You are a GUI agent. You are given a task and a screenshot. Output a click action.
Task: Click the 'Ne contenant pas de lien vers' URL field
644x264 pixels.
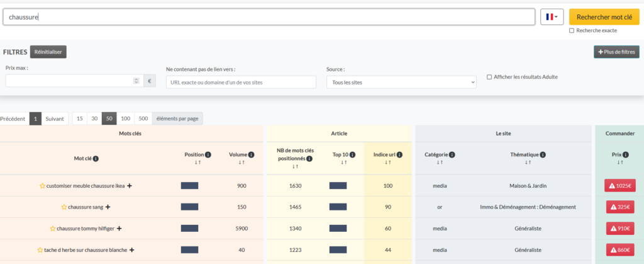[241, 82]
